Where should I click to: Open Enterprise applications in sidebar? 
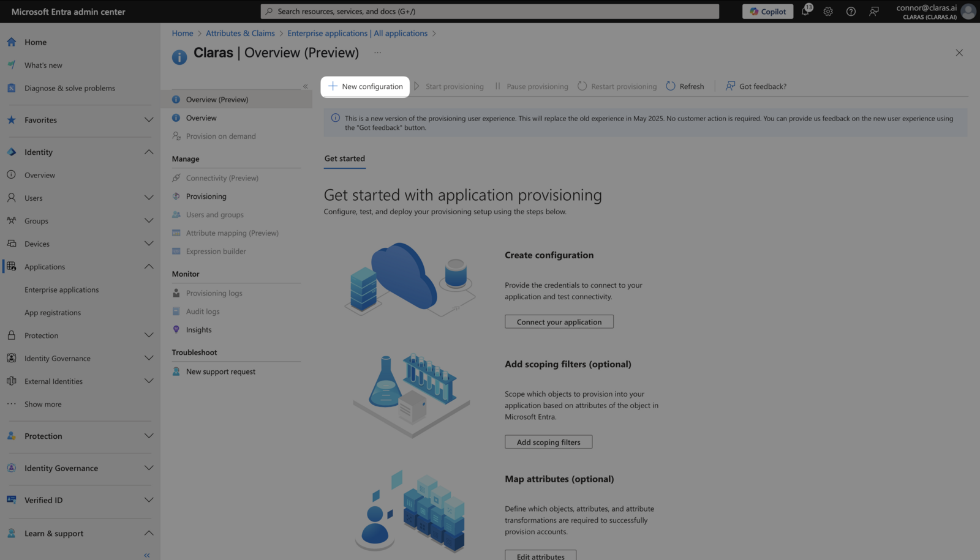61,289
